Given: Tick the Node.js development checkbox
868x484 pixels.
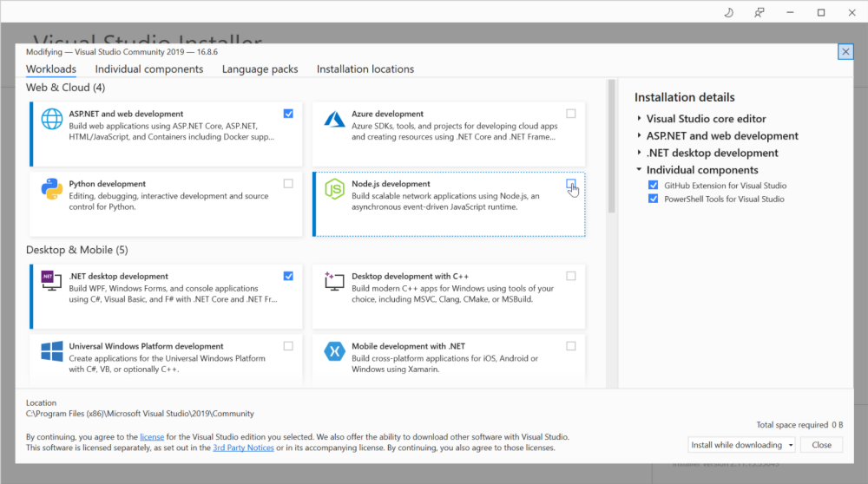Looking at the screenshot, I should tap(571, 184).
